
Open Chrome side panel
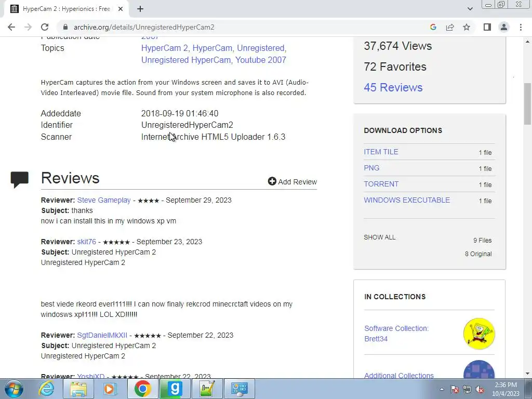[487, 27]
